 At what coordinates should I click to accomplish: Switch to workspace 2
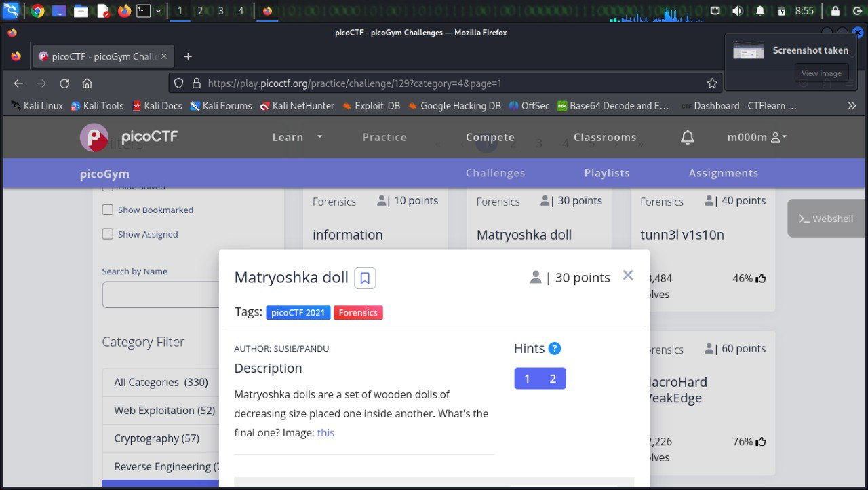tap(200, 11)
